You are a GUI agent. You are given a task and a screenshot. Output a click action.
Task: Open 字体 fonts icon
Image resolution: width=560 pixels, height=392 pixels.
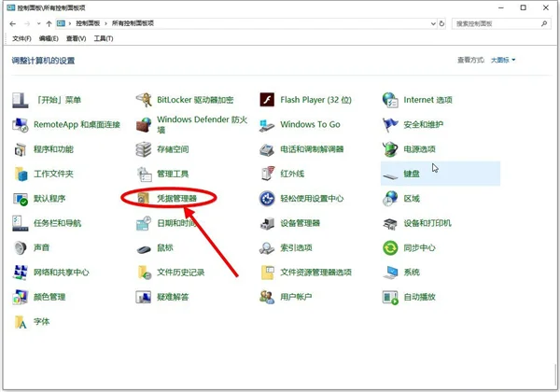pos(20,322)
